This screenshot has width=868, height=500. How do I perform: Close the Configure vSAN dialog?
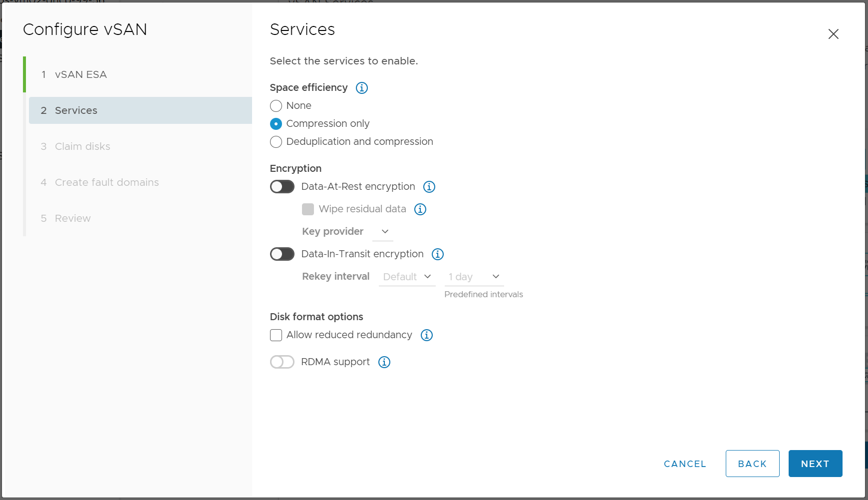(x=834, y=34)
